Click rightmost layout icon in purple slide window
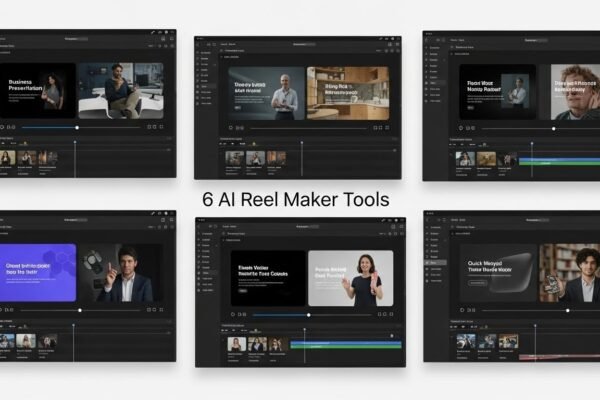Image resolution: width=600 pixels, height=400 pixels. (161, 310)
